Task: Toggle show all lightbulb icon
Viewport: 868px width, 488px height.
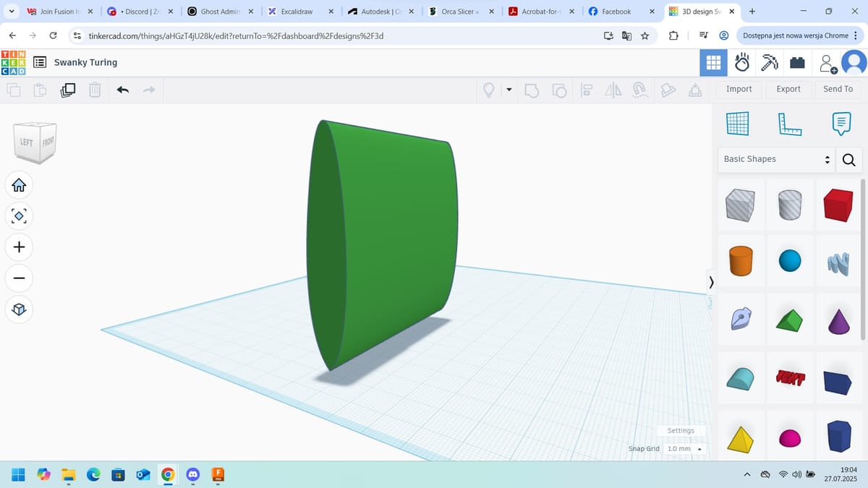Action: pos(489,90)
